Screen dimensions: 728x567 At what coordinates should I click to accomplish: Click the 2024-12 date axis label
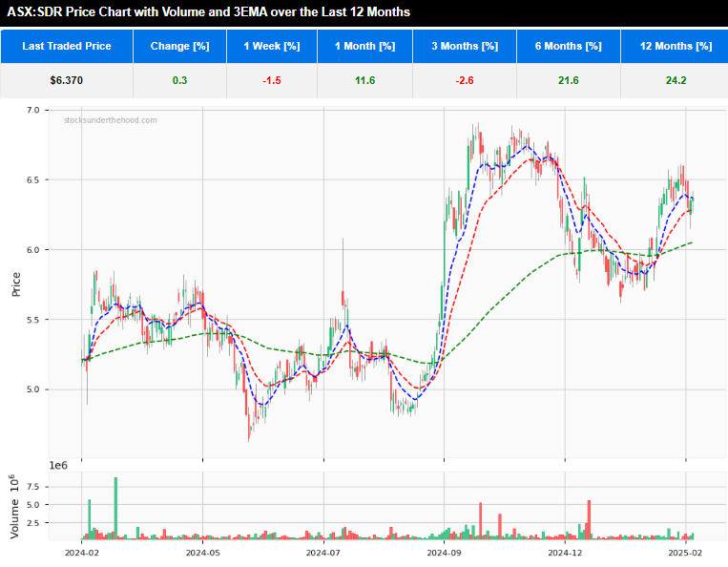pos(565,553)
